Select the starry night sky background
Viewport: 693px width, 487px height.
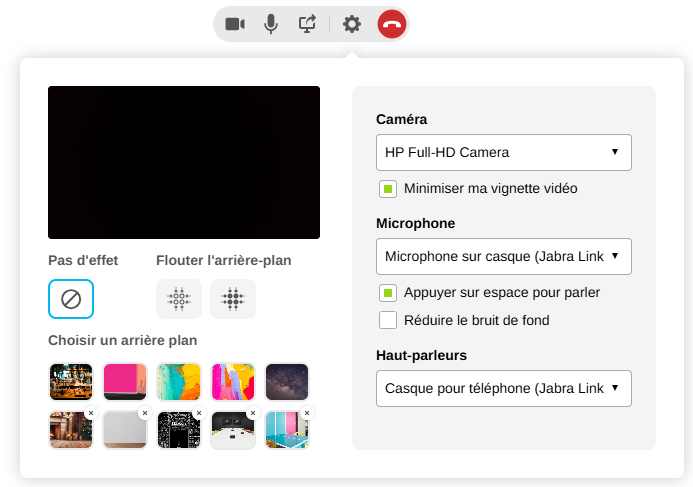[x=287, y=381]
